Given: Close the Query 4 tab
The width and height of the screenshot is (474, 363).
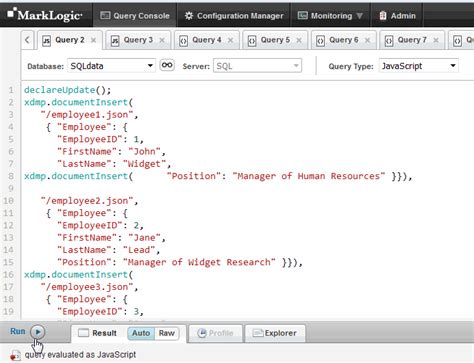Looking at the screenshot, I should pos(230,40).
